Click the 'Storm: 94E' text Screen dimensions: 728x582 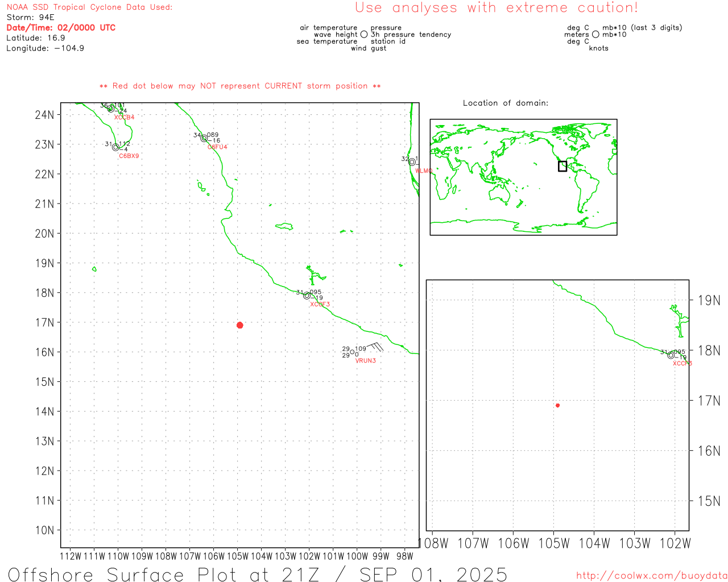pos(30,18)
